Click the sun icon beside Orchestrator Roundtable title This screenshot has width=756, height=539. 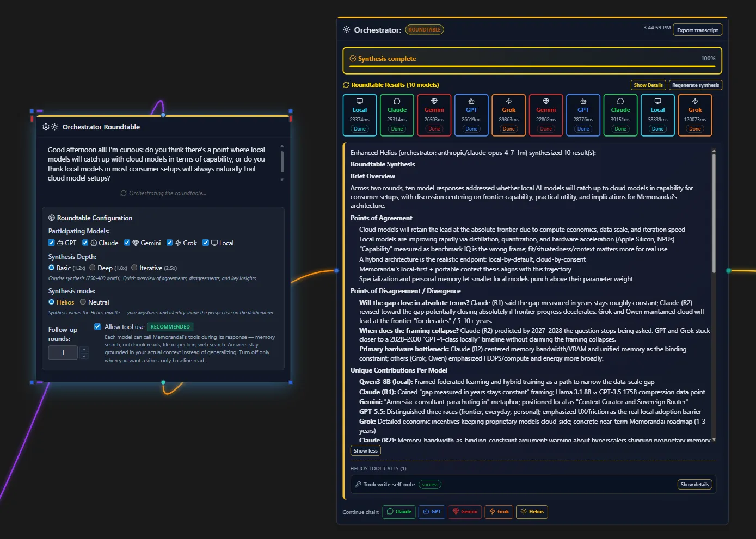55,127
